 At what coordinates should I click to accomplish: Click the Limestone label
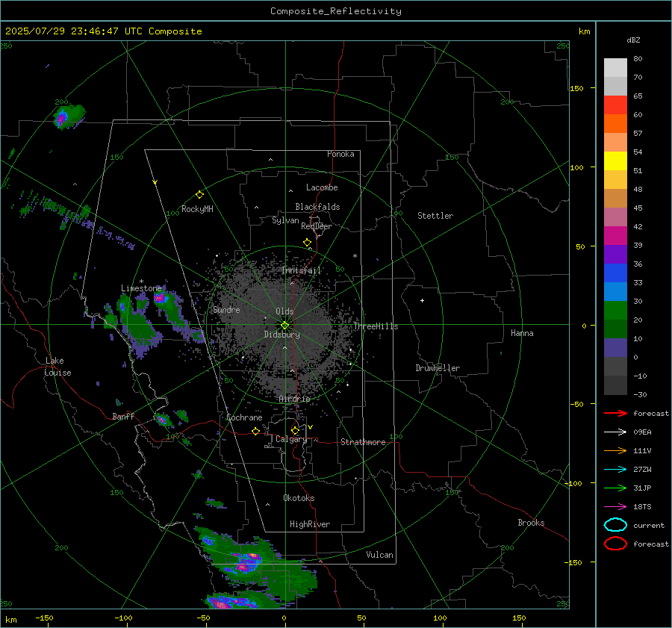[x=141, y=288]
